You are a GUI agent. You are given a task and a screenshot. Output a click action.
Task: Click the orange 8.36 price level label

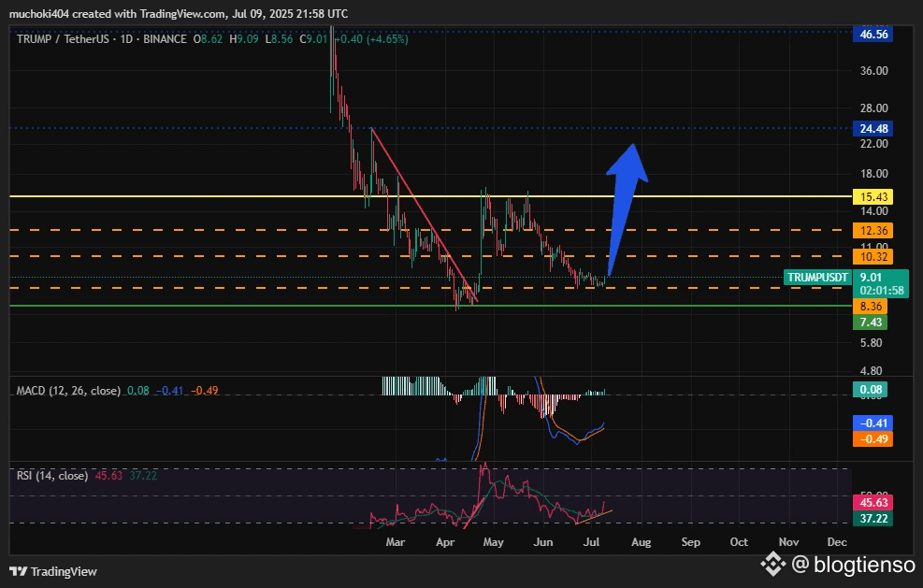click(x=870, y=306)
